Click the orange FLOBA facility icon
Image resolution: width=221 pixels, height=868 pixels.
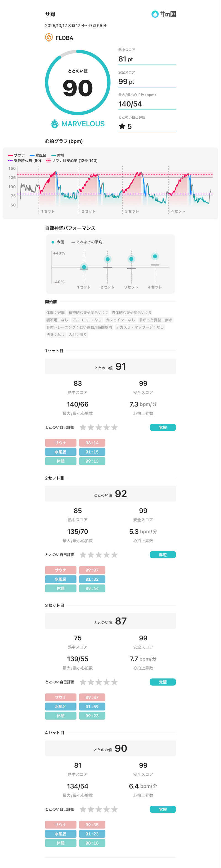coord(49,38)
